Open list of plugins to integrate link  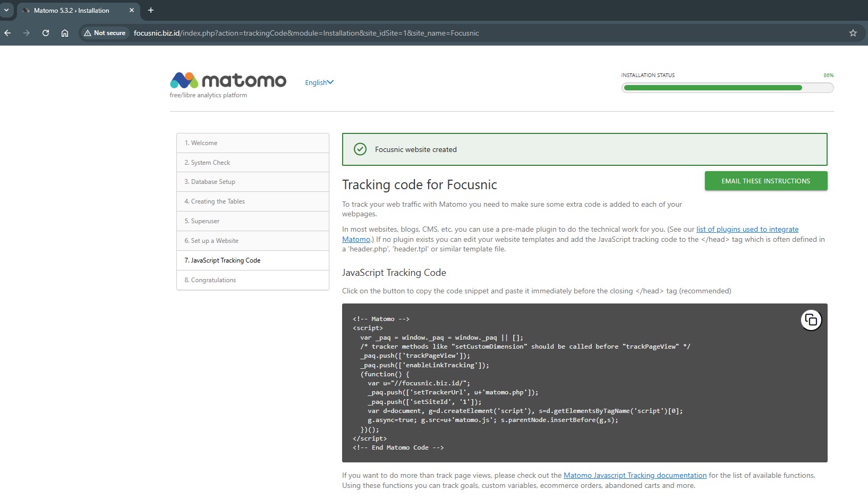tap(747, 230)
